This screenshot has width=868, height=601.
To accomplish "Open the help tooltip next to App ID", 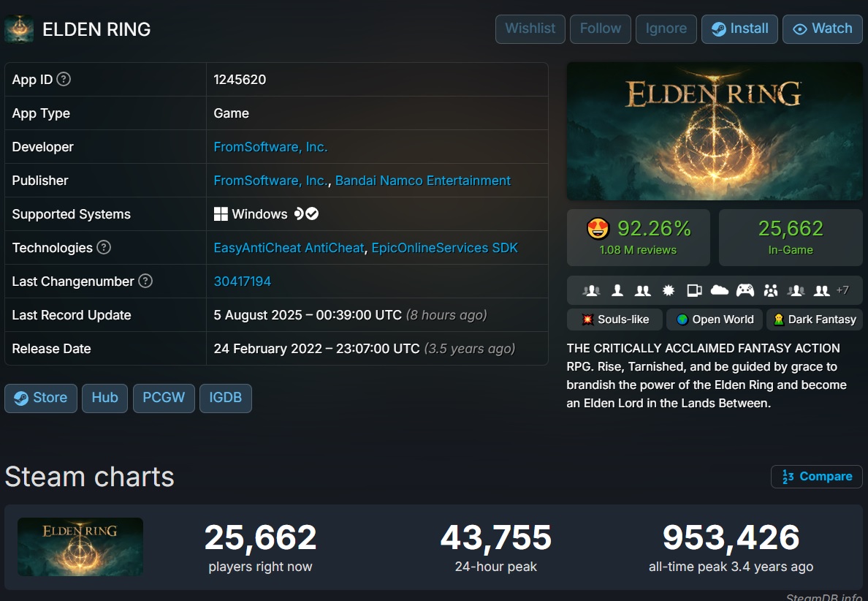I will 64,79.
